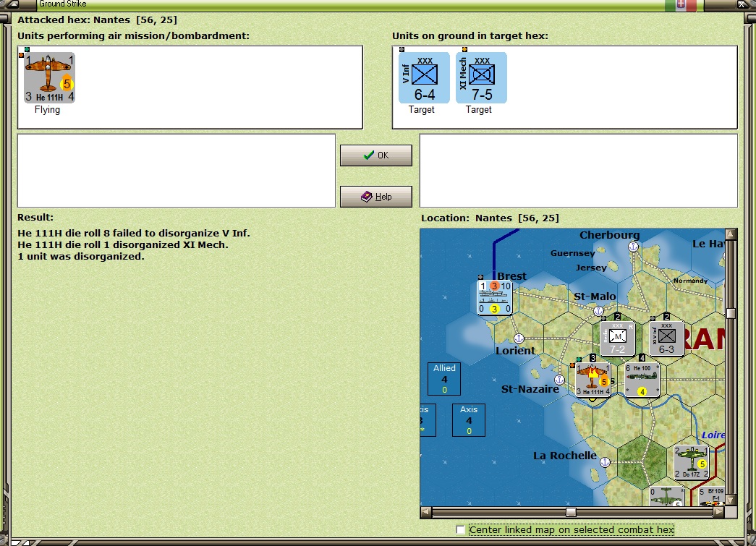Click the result line 'disorganized XI Mech'
The image size is (756, 546).
[123, 245]
